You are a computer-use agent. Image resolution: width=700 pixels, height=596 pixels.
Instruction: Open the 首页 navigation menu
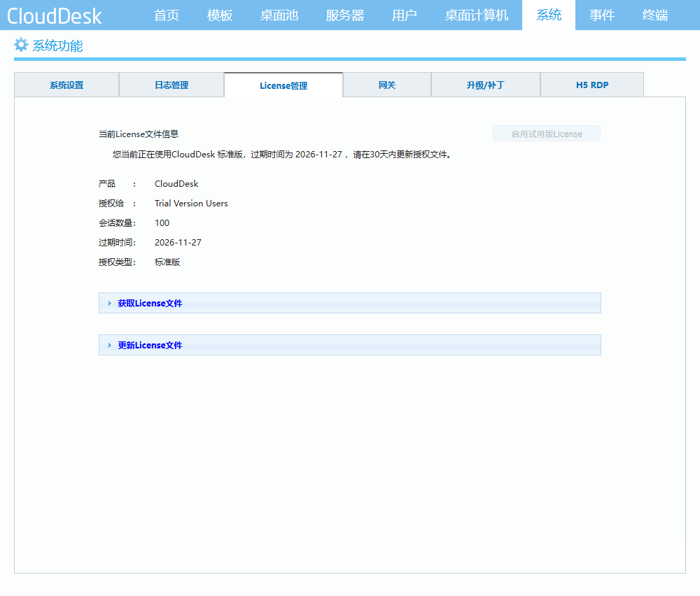pyautogui.click(x=167, y=15)
